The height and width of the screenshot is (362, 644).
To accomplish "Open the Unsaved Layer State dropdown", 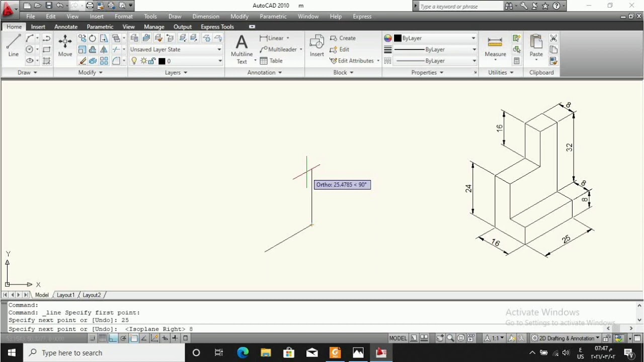I will (176, 49).
